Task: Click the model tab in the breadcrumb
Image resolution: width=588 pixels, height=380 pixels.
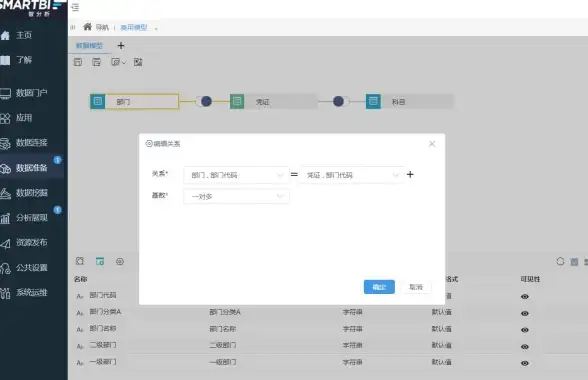Action: [x=134, y=27]
